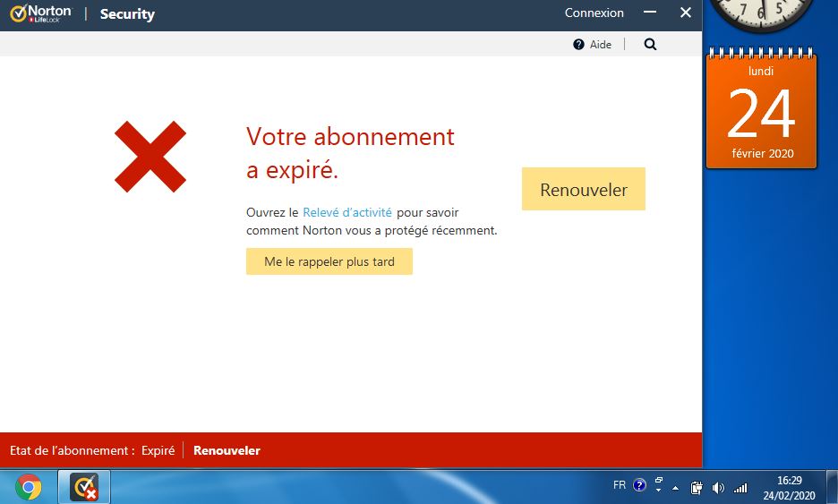Click the Norton LifeLock logo
838x504 pixels.
[x=40, y=13]
